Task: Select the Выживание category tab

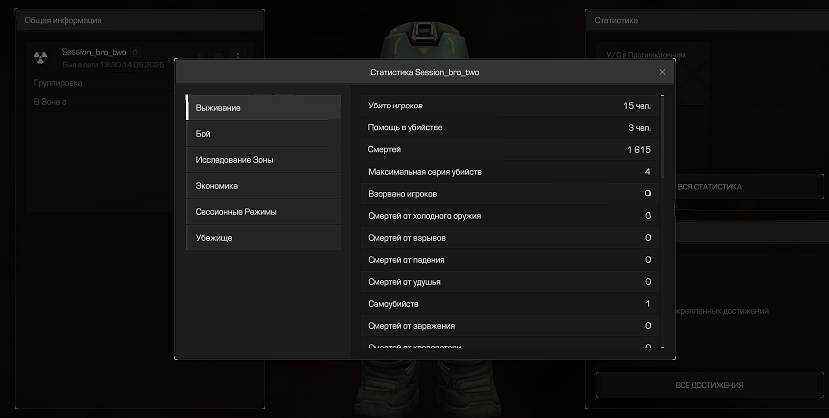Action: [x=263, y=107]
